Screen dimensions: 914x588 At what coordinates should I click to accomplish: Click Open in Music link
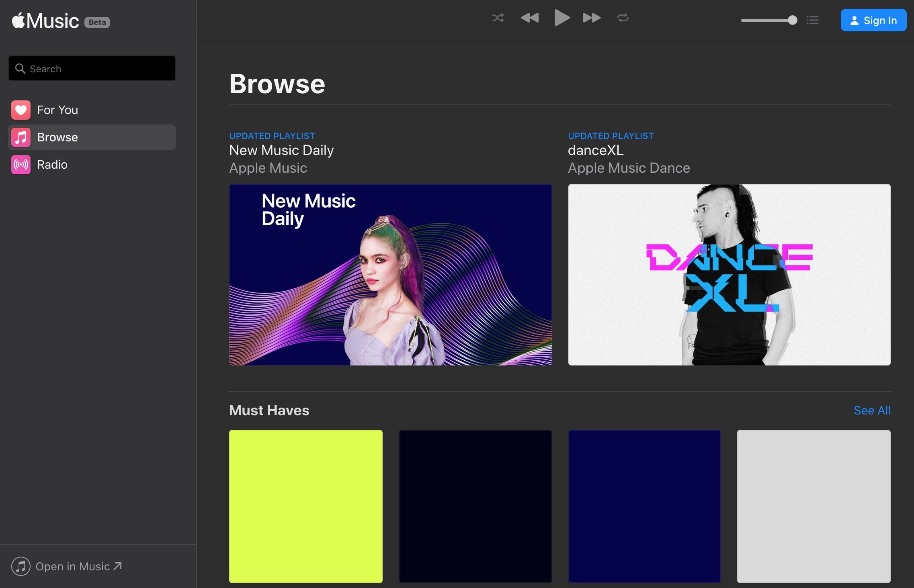(x=72, y=566)
